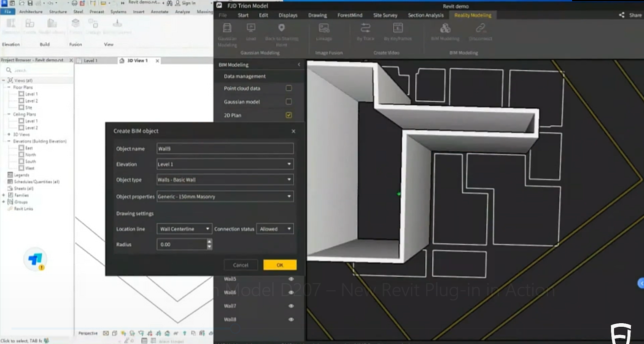Click the Disconnect ribbon icon
Viewport: 644px width, 344px height.
coord(480,28)
